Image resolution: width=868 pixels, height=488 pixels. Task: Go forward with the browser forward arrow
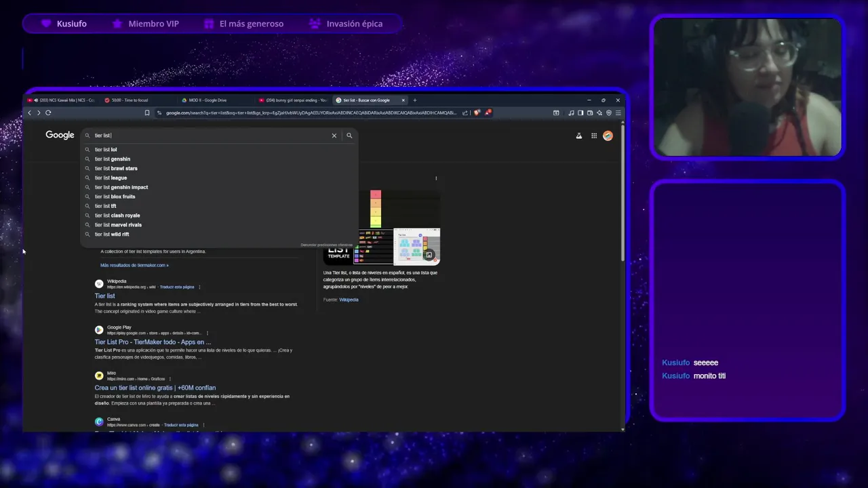pyautogui.click(x=39, y=113)
